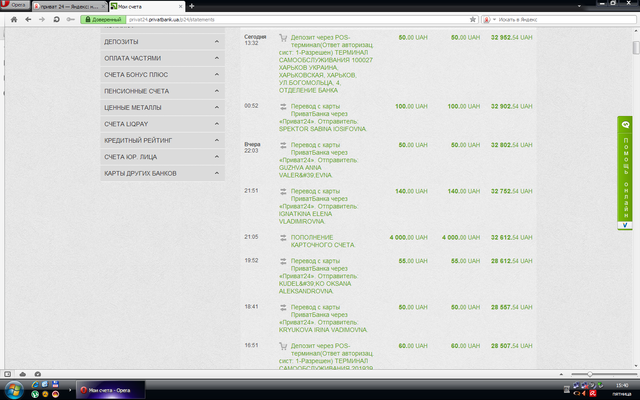This screenshot has width=640, height=400.
Task: Expand the ОПЛАТА ЧАСТЯМИ section
Action: point(162,58)
